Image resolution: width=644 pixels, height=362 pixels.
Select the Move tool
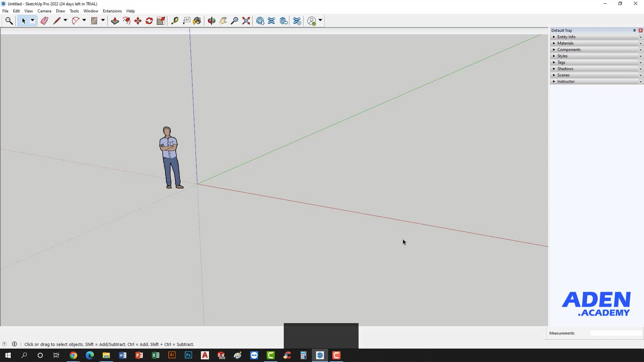[x=138, y=20]
